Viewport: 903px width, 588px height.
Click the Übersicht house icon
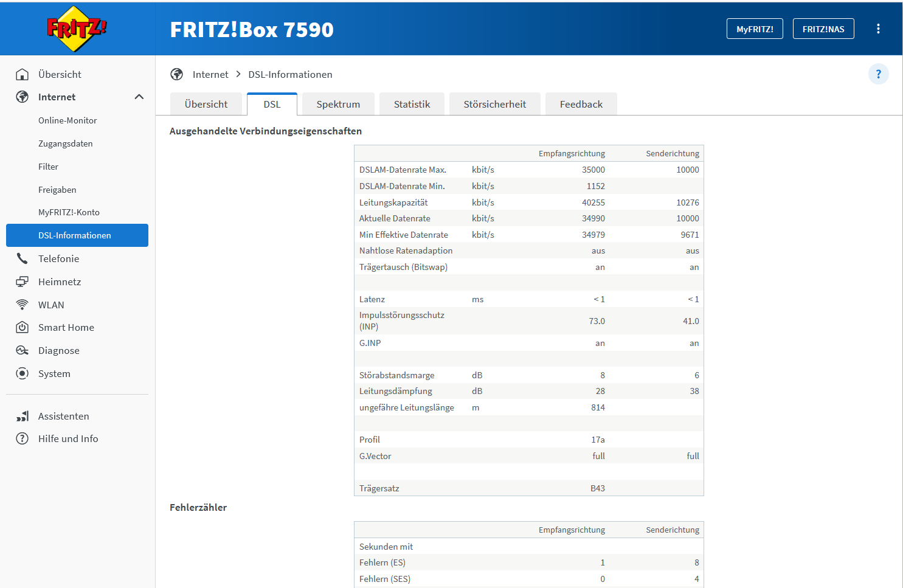point(22,74)
